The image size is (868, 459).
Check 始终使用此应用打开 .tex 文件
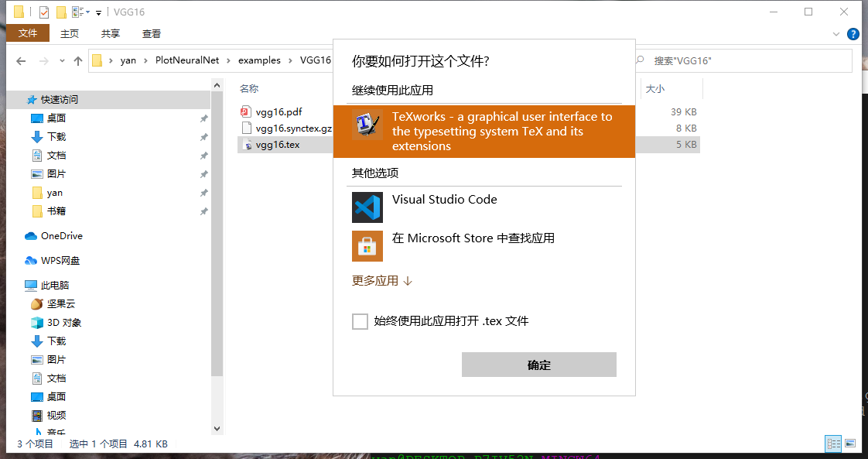point(360,321)
